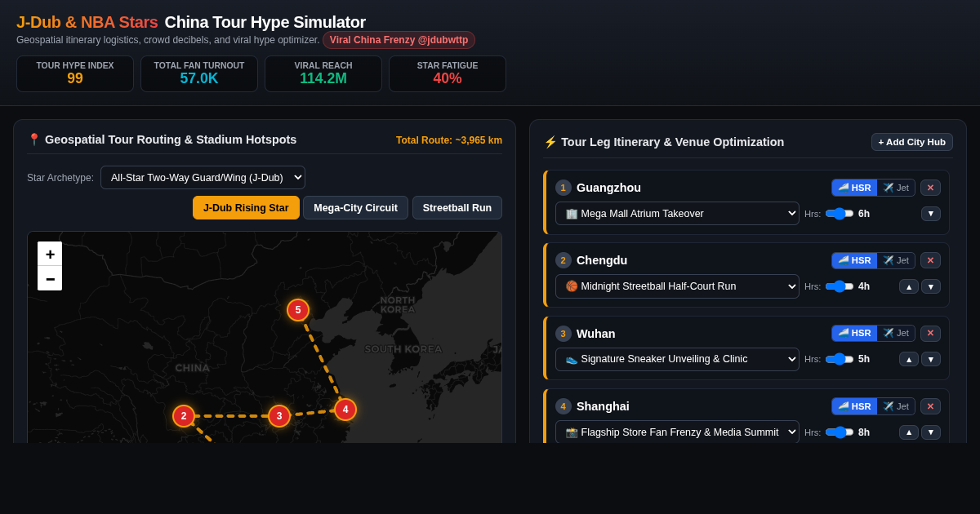Click the Wuhan city name

tap(596, 334)
